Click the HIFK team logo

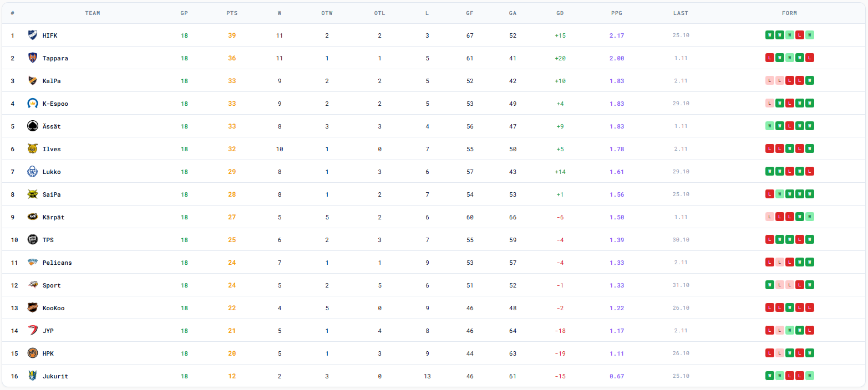(x=32, y=35)
